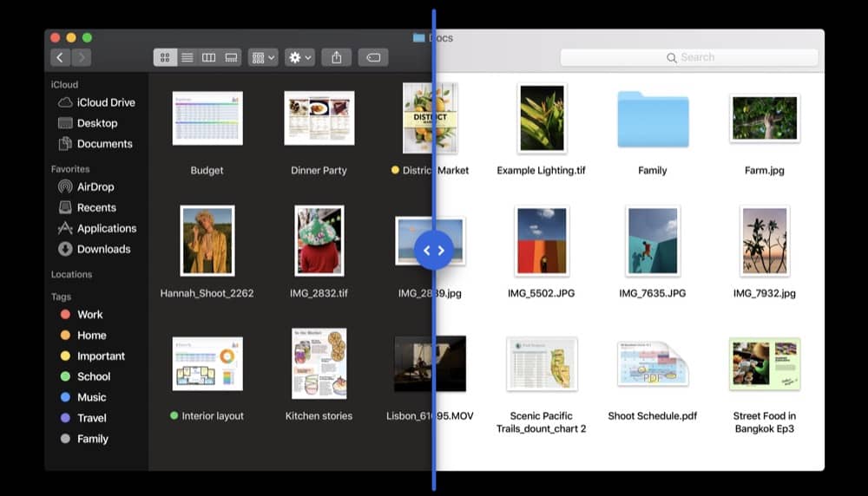Select the gray Family tag

pyautogui.click(x=85, y=439)
